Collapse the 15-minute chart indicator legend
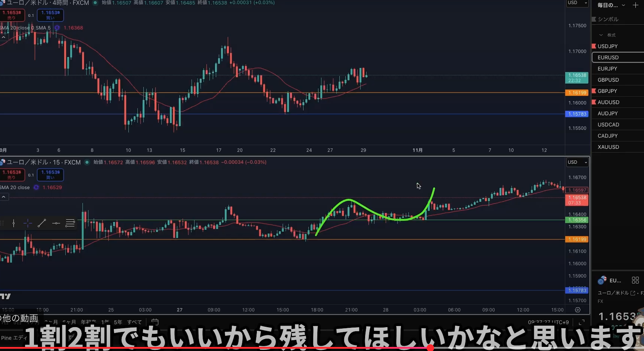The width and height of the screenshot is (644, 351). coord(4,197)
